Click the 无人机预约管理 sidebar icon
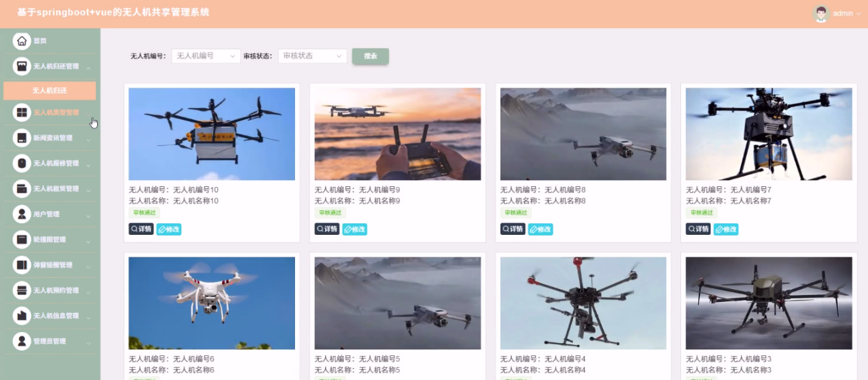 click(x=22, y=290)
